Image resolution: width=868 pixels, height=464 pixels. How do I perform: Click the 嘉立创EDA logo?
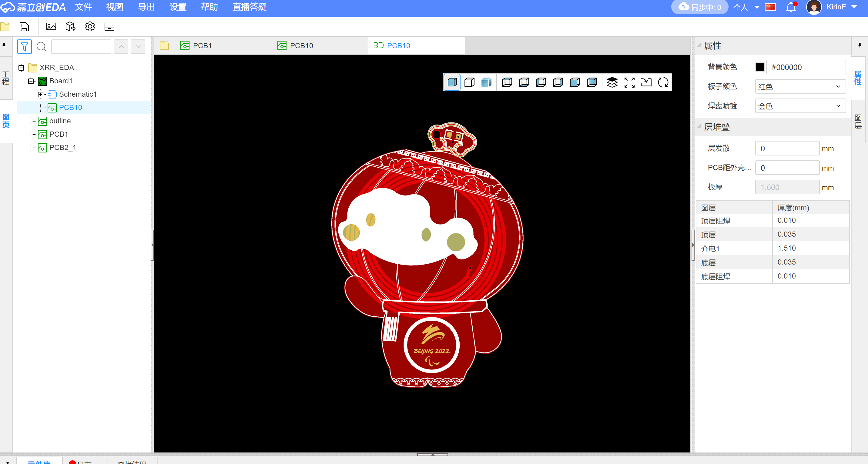click(x=33, y=7)
